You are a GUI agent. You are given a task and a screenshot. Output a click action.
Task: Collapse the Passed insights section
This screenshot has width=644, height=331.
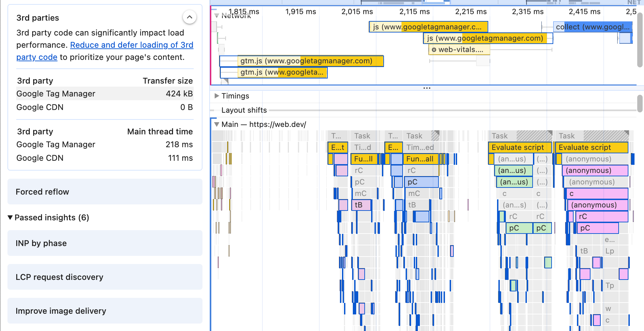pyautogui.click(x=10, y=217)
